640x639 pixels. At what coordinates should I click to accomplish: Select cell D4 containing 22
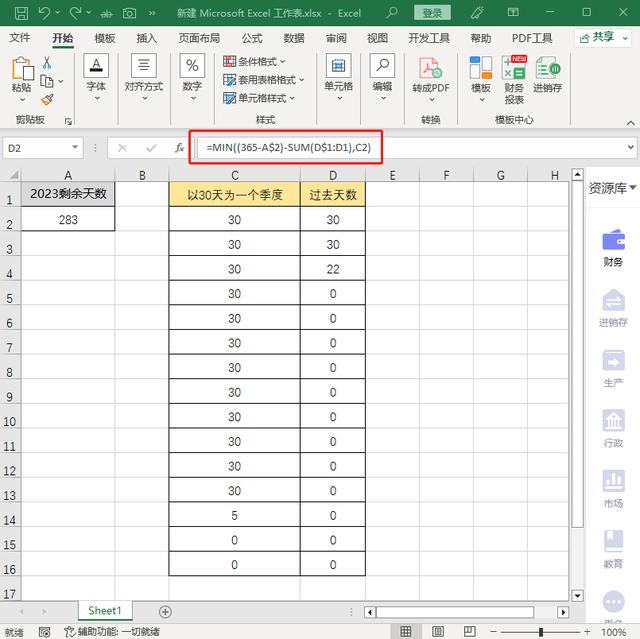point(333,269)
